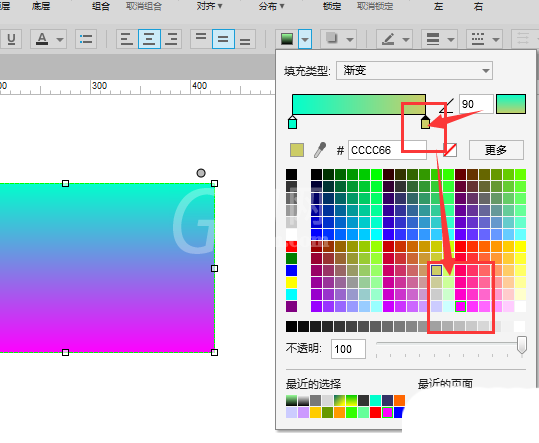Open the 分布 menu
Image resolution: width=539 pixels, height=443 pixels.
tap(271, 6)
